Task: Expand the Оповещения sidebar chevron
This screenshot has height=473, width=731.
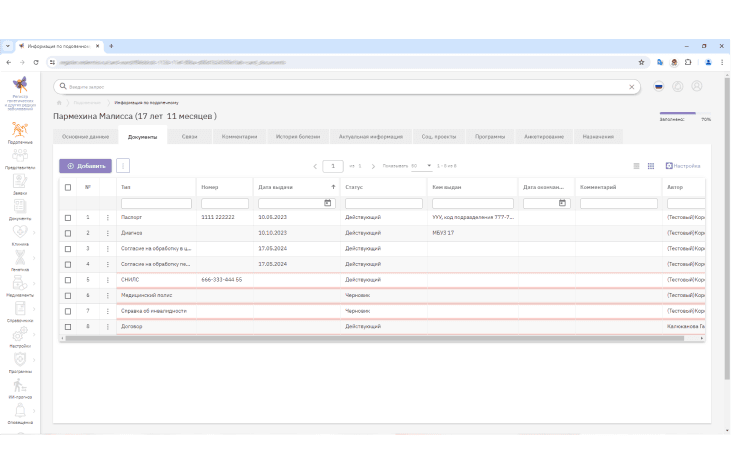Action: [34, 411]
